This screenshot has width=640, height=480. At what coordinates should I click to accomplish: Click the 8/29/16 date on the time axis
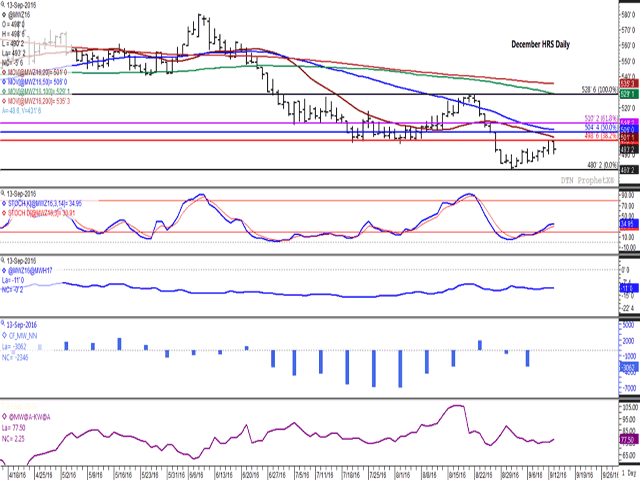(x=510, y=475)
